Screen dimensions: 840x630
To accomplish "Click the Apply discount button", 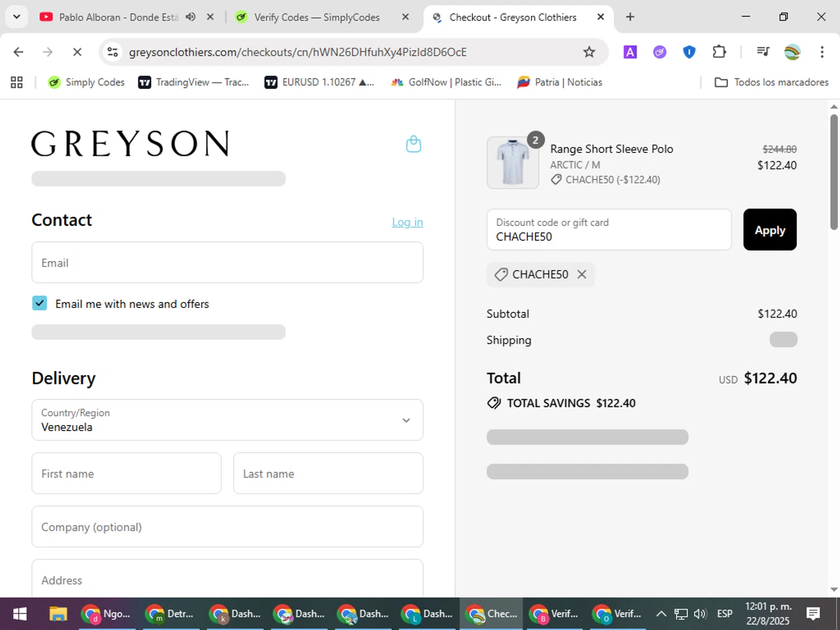I will tap(769, 230).
